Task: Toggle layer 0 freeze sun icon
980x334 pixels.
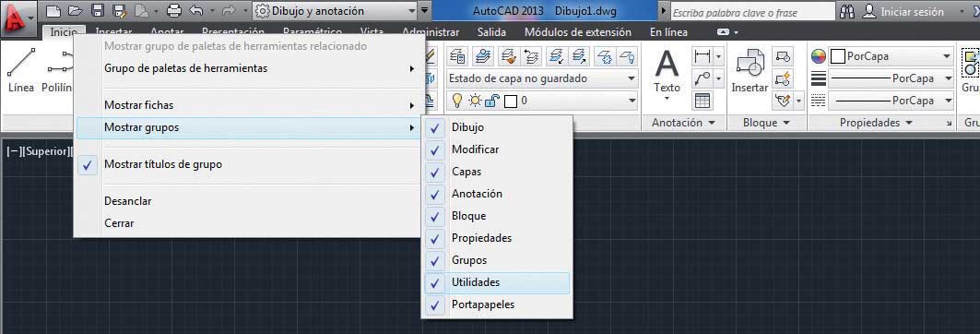Action: [x=475, y=100]
